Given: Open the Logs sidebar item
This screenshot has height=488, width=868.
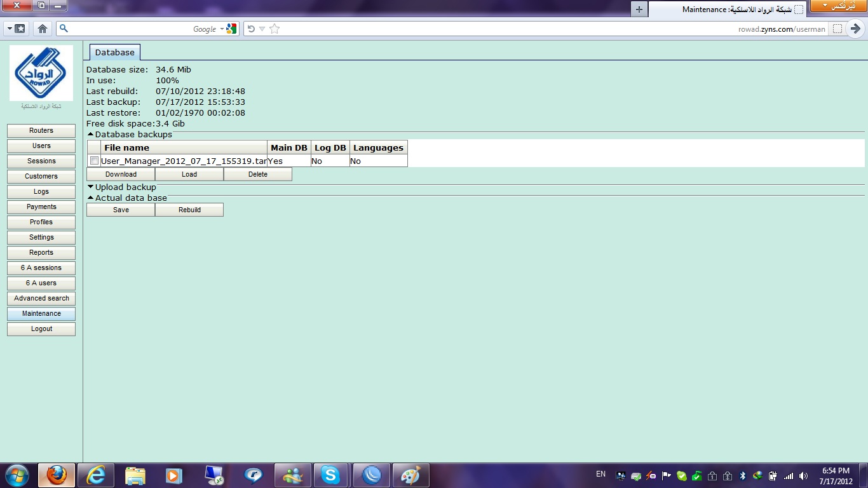Looking at the screenshot, I should [x=41, y=192].
